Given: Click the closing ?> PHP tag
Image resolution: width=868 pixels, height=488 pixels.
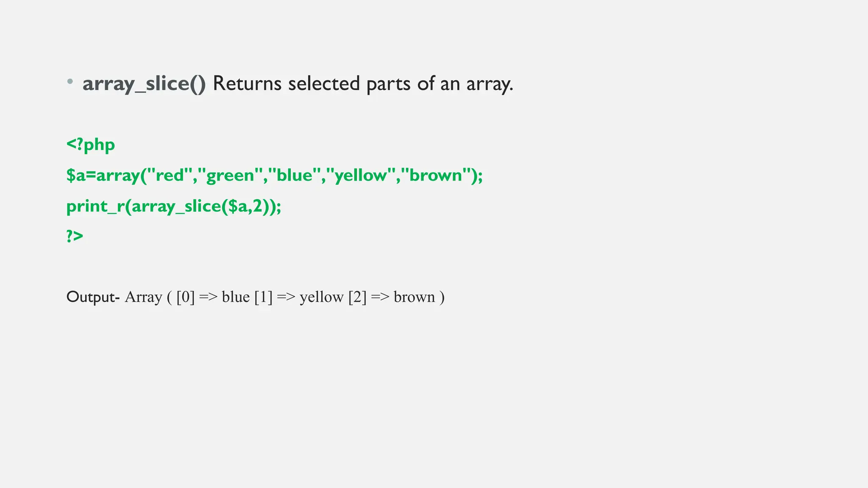Looking at the screenshot, I should (75, 236).
